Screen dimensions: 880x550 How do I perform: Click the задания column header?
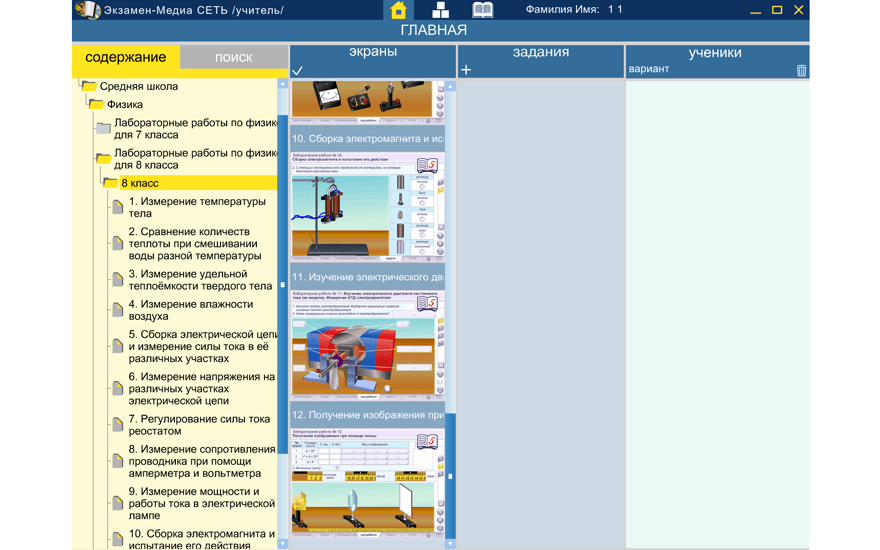[x=540, y=52]
